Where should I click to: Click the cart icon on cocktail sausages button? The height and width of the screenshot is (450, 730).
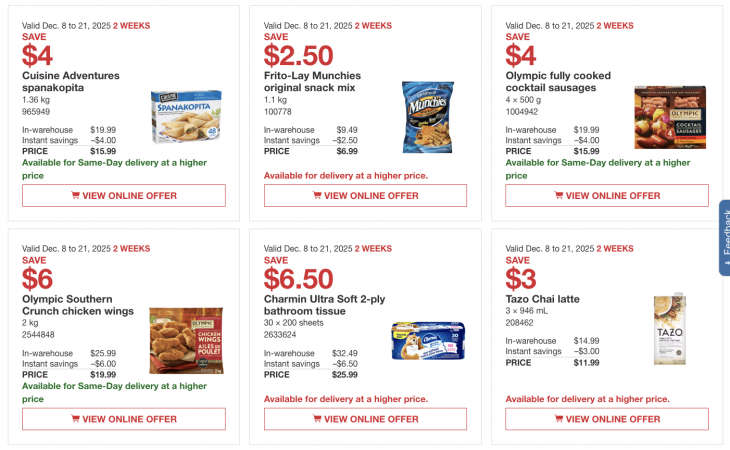click(x=560, y=196)
